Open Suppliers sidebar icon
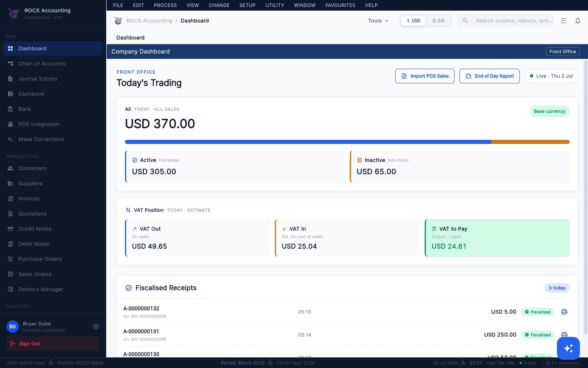 10,183
